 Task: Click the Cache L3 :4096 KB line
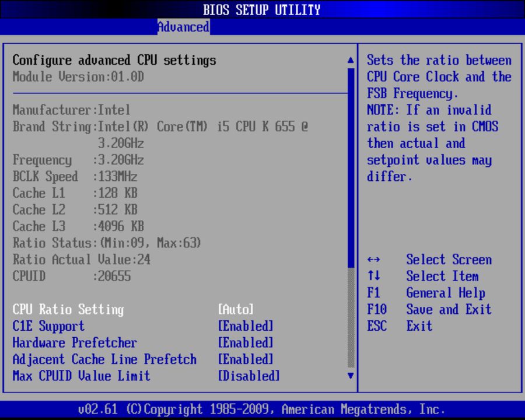[x=78, y=226]
